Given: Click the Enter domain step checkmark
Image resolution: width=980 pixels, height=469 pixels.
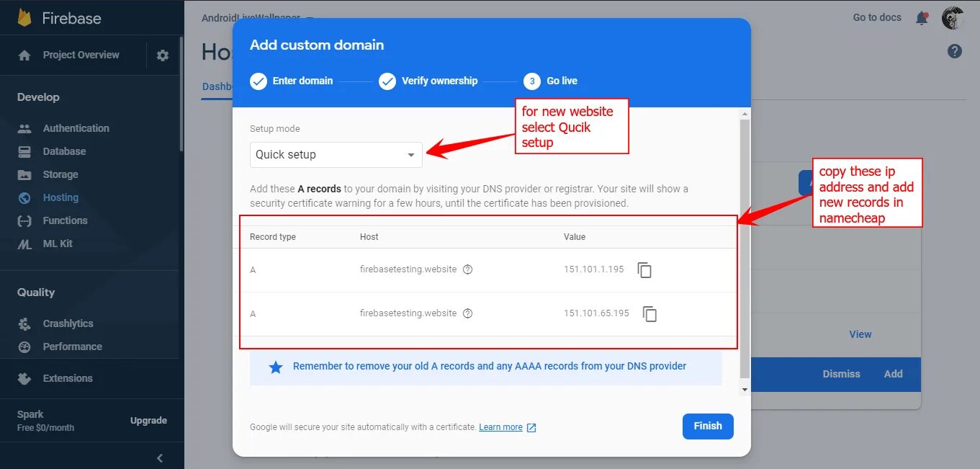Looking at the screenshot, I should pos(259,81).
